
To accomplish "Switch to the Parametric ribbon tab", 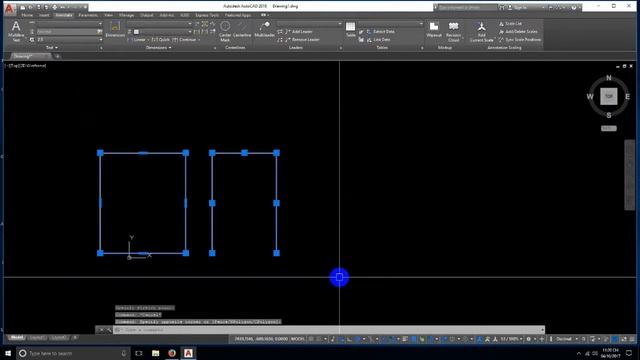I will [88, 15].
